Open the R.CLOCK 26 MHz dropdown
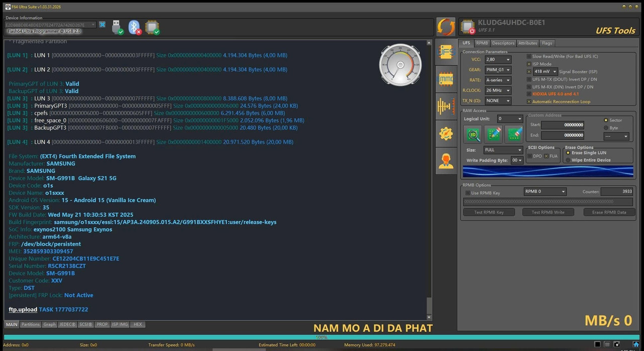 pos(498,91)
